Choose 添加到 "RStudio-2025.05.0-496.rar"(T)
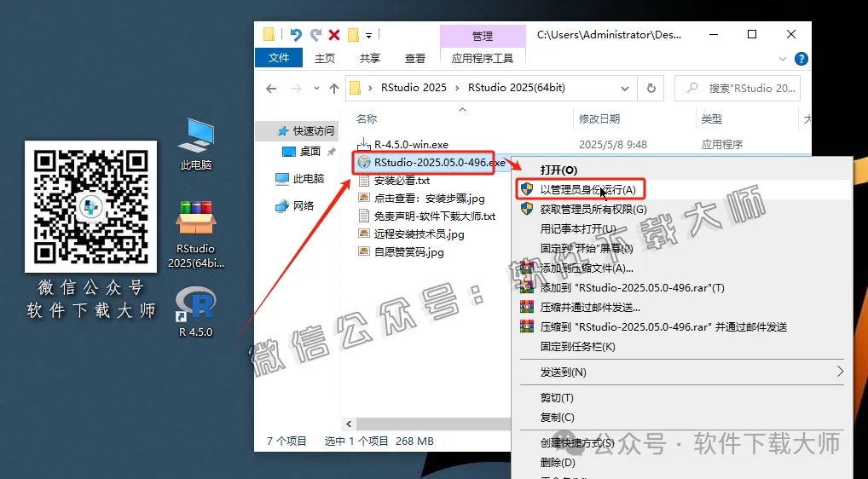868x479 pixels. (632, 287)
